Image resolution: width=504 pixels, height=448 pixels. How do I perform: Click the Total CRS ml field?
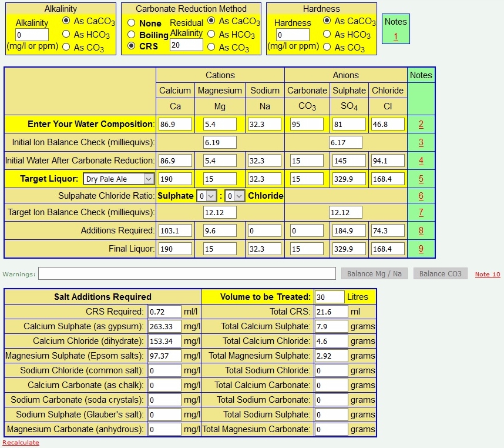(331, 312)
